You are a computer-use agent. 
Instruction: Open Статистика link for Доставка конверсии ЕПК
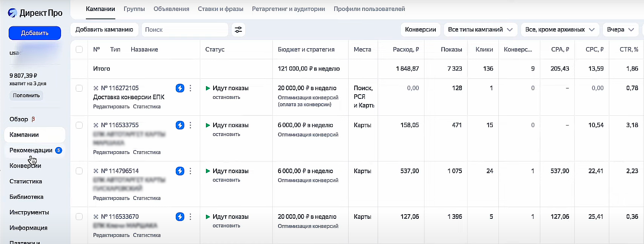click(147, 107)
